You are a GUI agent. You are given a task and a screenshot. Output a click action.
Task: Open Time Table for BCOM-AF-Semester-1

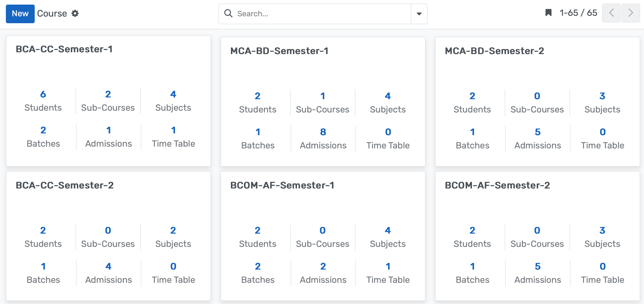[387, 273]
